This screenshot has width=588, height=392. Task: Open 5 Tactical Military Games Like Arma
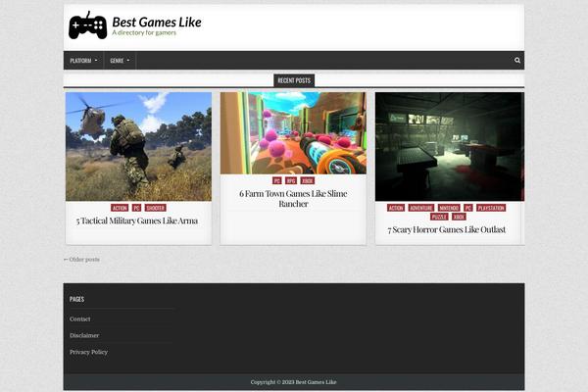(x=137, y=220)
